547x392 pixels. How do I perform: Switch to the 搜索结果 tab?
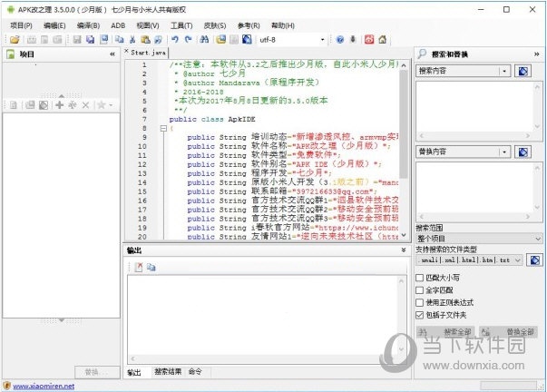tap(168, 372)
